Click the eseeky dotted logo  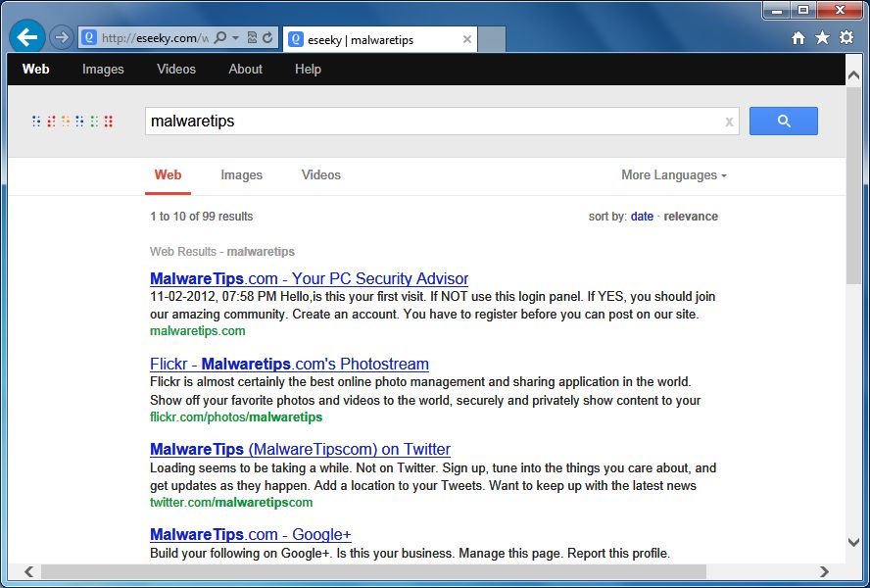[72, 122]
